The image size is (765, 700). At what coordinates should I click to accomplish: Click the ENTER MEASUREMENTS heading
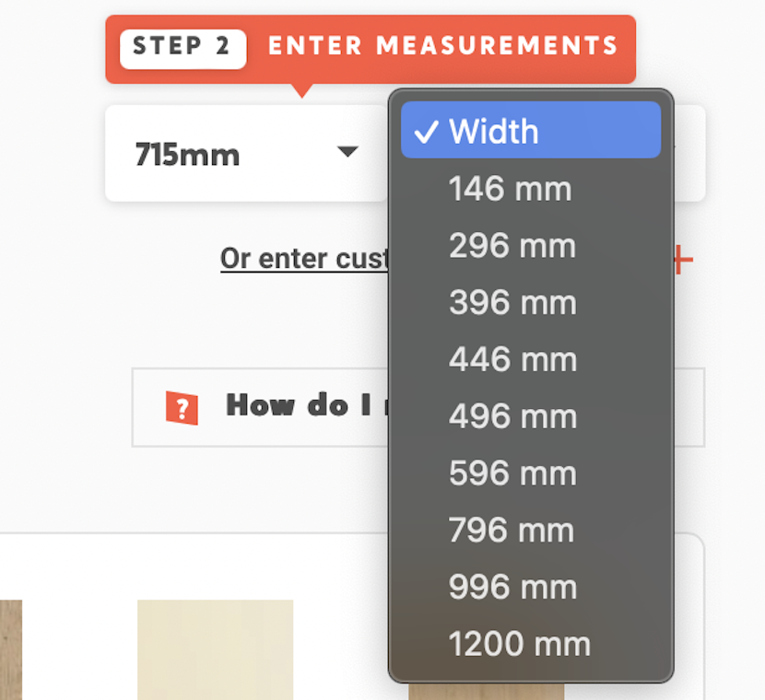[442, 46]
